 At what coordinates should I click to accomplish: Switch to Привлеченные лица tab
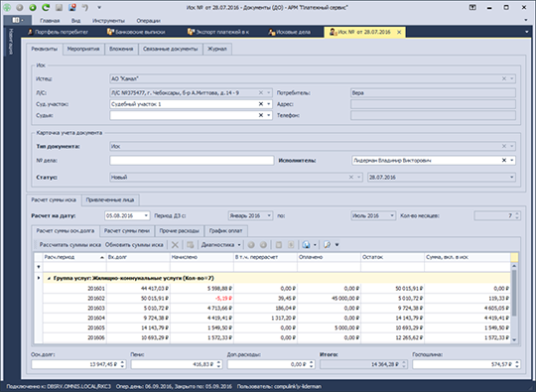(110, 199)
